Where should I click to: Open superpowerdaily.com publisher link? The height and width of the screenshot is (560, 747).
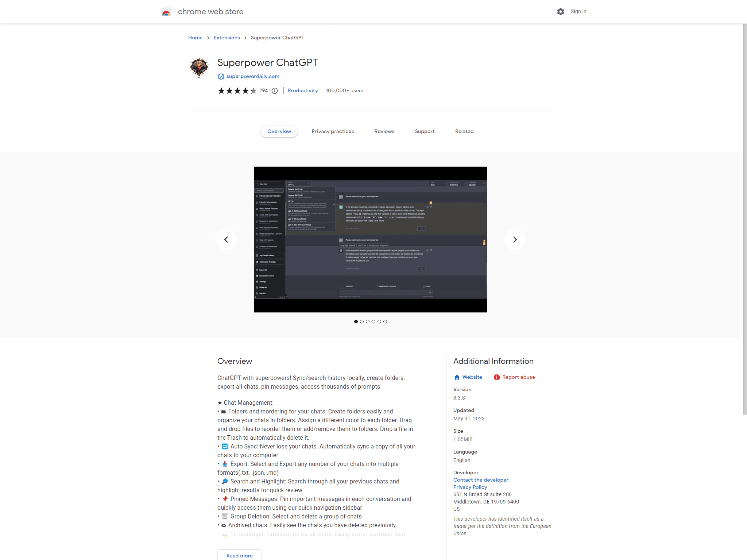[x=253, y=77]
